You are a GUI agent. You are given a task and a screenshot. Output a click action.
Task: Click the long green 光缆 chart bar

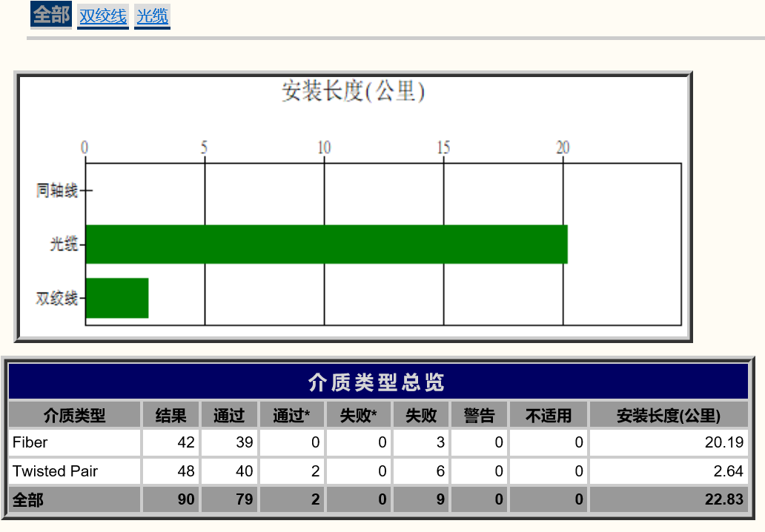tap(326, 244)
